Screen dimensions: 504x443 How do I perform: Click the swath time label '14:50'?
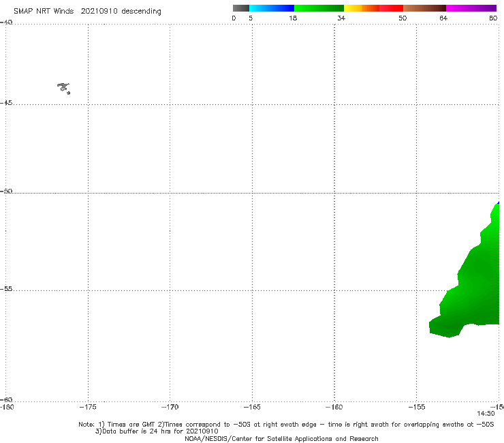(x=486, y=414)
